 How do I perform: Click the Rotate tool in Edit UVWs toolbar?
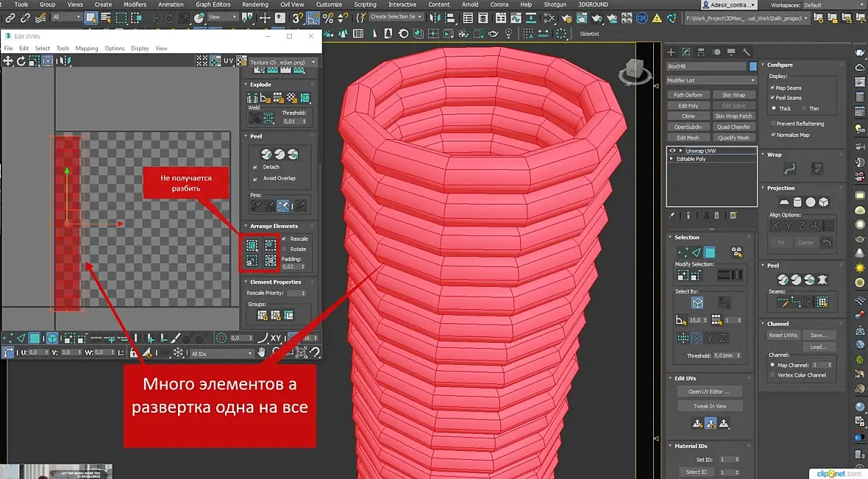(x=21, y=61)
